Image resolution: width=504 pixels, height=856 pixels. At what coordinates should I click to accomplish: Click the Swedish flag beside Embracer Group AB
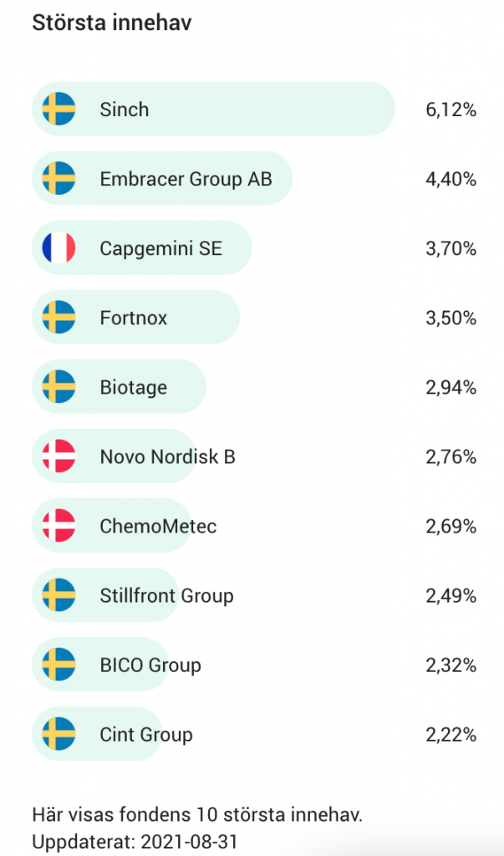pyautogui.click(x=59, y=179)
